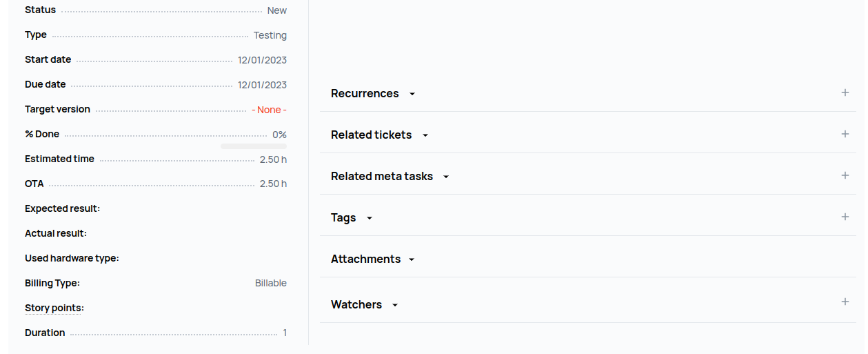Screen dimensions: 868x354
Task: Click the Story points label
Action: click(54, 308)
